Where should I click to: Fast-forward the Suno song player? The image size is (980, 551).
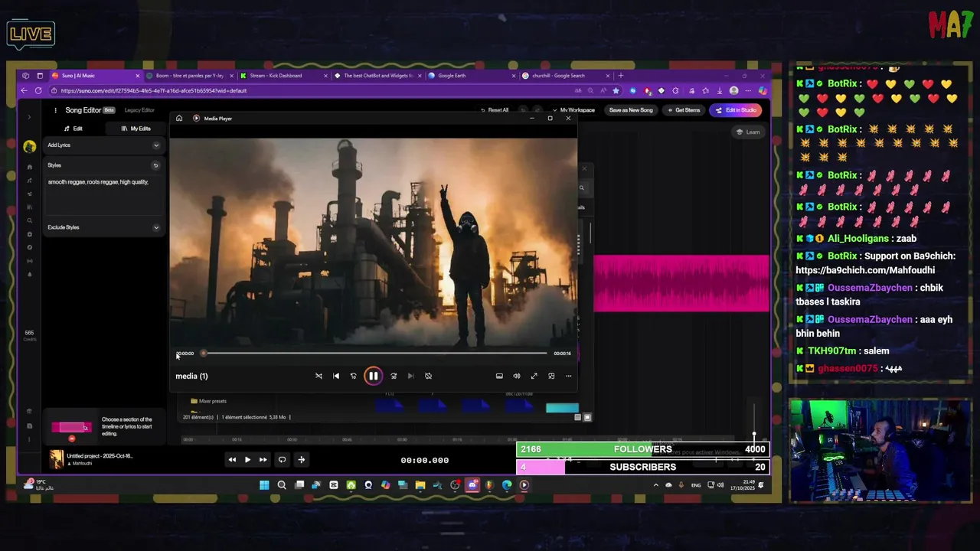pyautogui.click(x=263, y=460)
